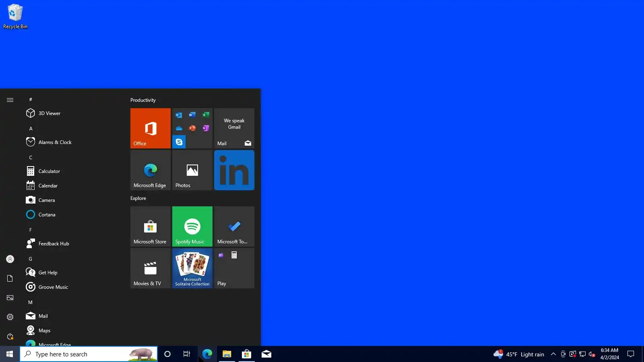
Task: Click the 'C' letter header in app list
Action: (31, 158)
